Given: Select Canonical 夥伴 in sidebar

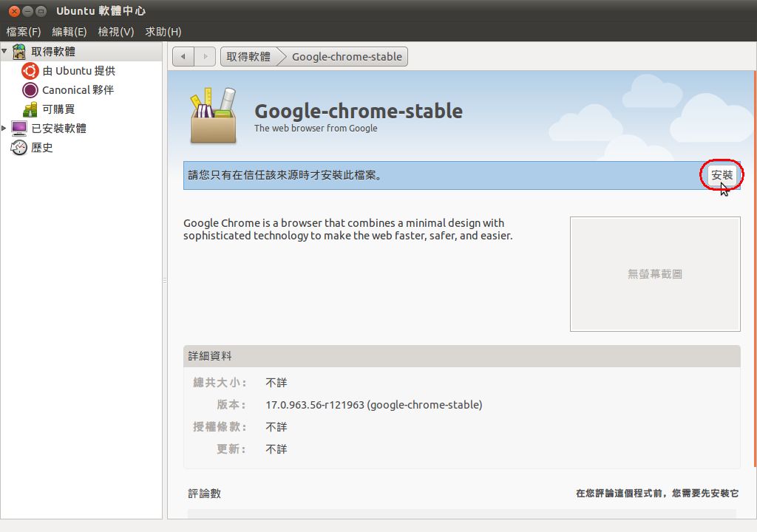Looking at the screenshot, I should tap(78, 90).
